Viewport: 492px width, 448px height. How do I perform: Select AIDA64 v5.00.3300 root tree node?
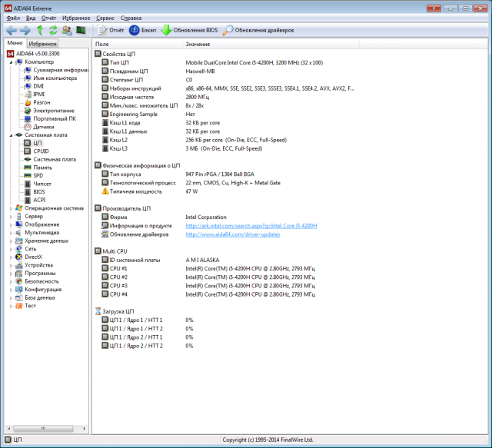pos(33,54)
